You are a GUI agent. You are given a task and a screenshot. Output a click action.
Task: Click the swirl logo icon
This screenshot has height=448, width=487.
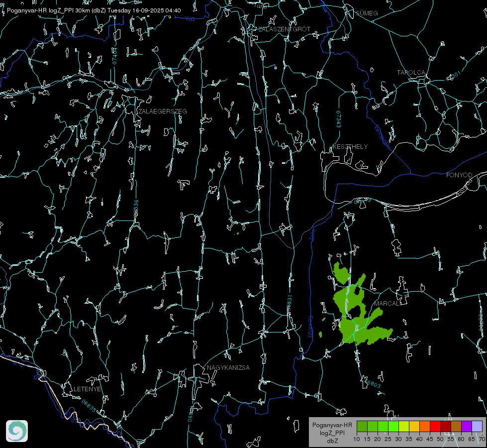pyautogui.click(x=17, y=431)
